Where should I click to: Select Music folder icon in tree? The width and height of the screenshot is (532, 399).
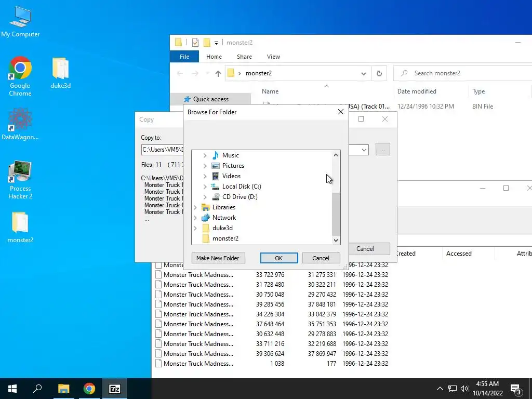pos(216,155)
